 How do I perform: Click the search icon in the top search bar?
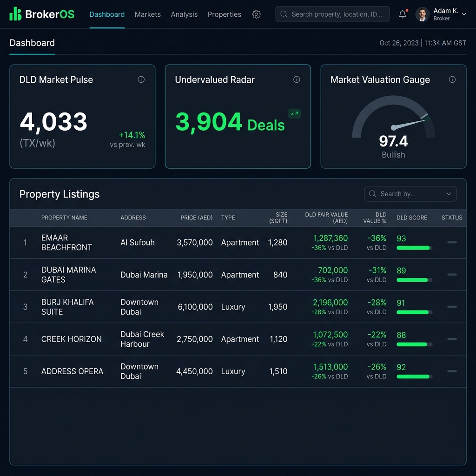[284, 14]
